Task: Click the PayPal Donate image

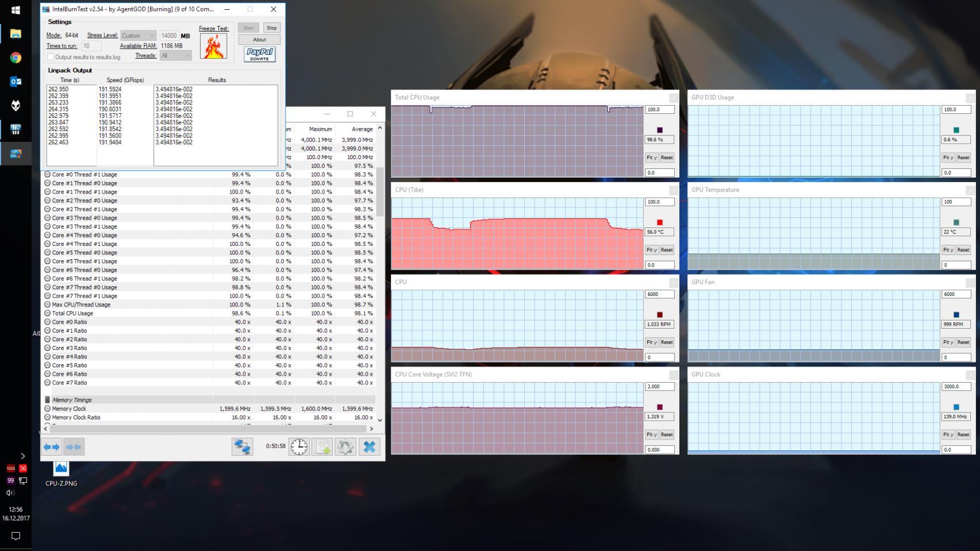Action: click(259, 55)
